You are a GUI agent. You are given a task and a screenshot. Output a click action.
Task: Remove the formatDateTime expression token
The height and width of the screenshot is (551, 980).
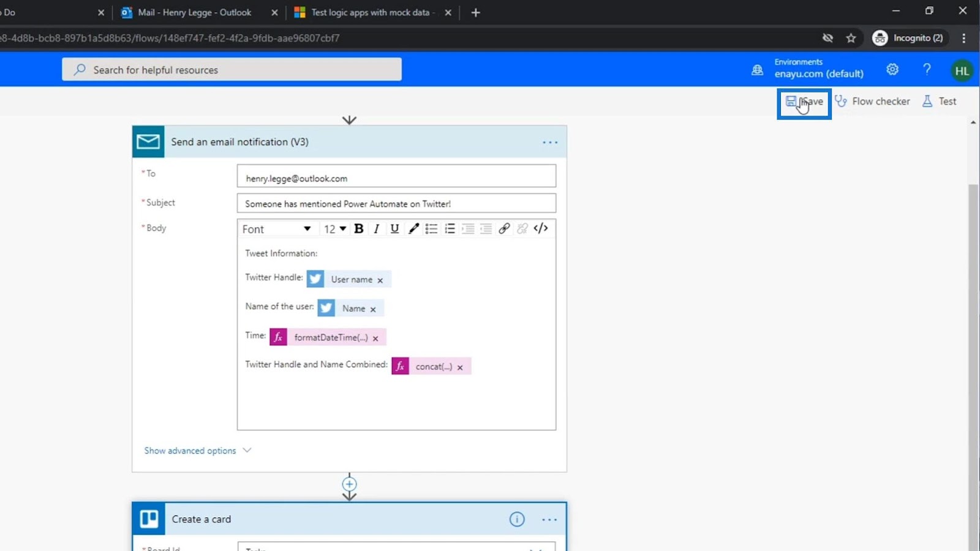click(x=375, y=338)
